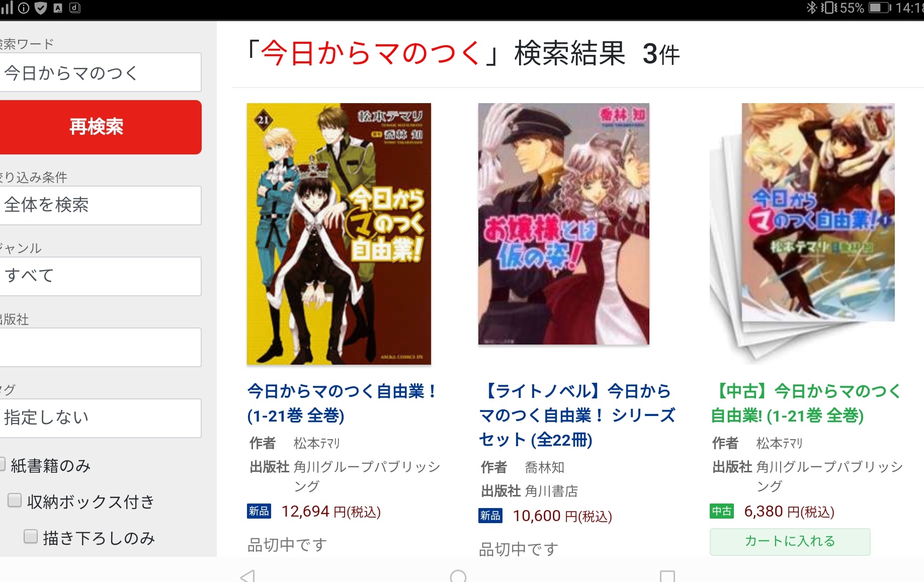Tap the battery icon in status bar
This screenshot has width=924, height=582.
880,8
